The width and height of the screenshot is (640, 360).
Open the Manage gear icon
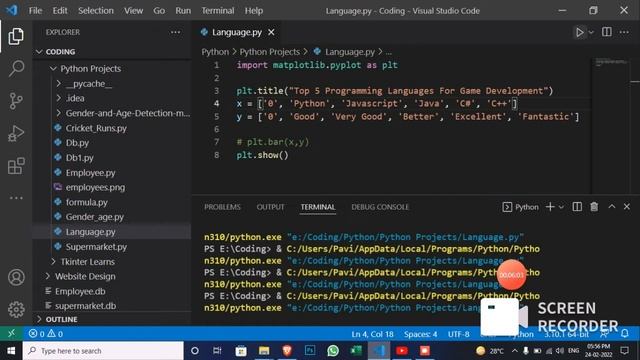pos(16,309)
